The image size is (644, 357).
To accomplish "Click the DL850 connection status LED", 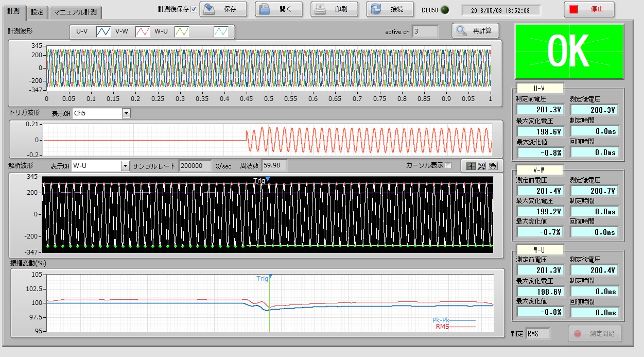I will [445, 9].
